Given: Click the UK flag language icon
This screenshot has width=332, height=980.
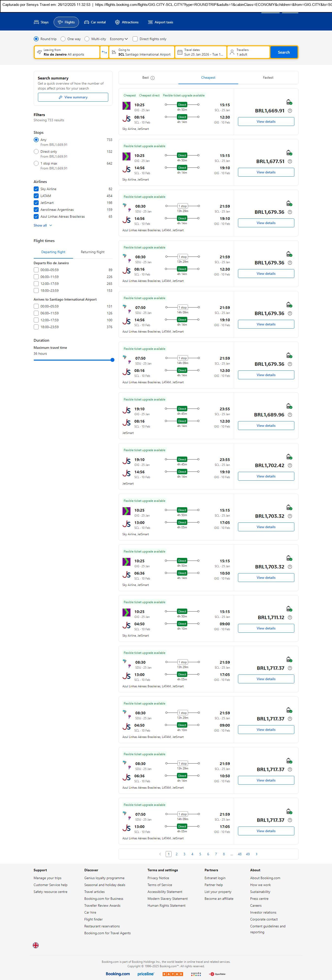Looking at the screenshot, I should coord(36,945).
